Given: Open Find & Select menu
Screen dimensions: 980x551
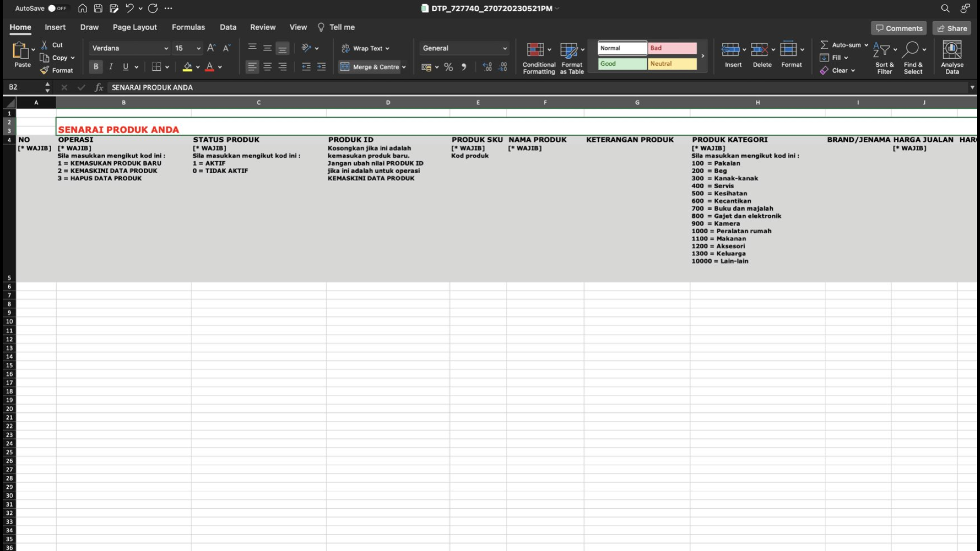Looking at the screenshot, I should (913, 58).
